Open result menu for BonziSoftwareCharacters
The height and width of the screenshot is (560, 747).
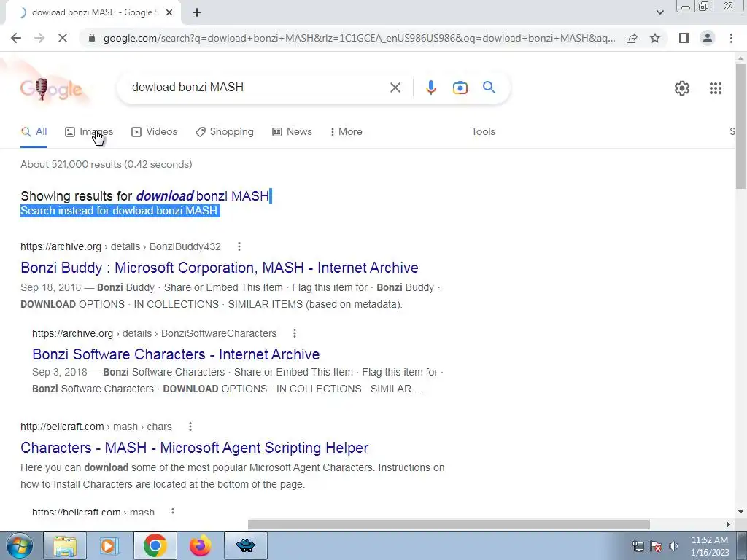tap(295, 333)
